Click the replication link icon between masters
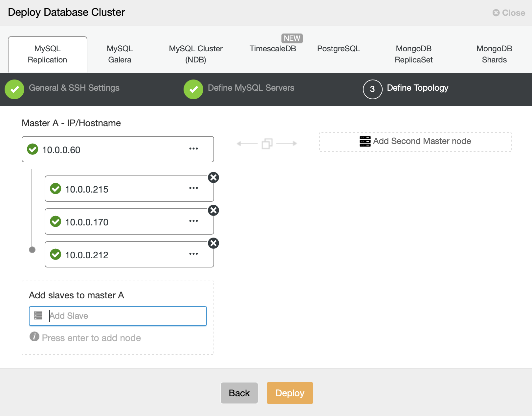This screenshot has width=532, height=416. (267, 144)
